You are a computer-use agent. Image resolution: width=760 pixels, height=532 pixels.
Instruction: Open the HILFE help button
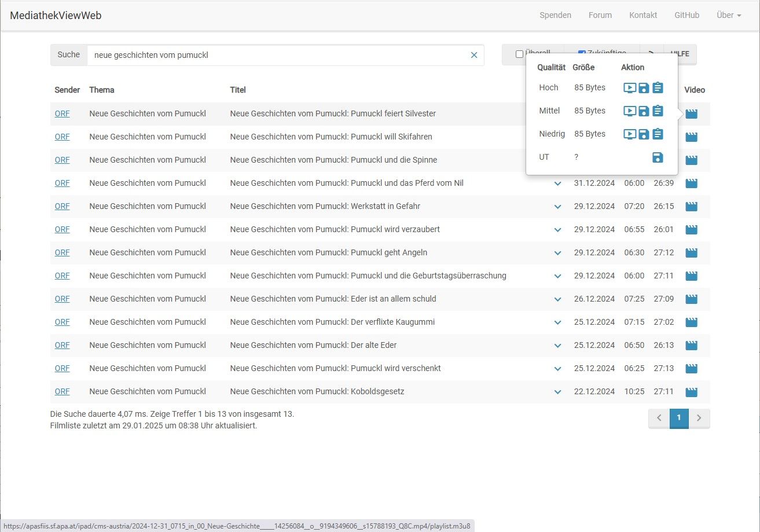pos(680,54)
